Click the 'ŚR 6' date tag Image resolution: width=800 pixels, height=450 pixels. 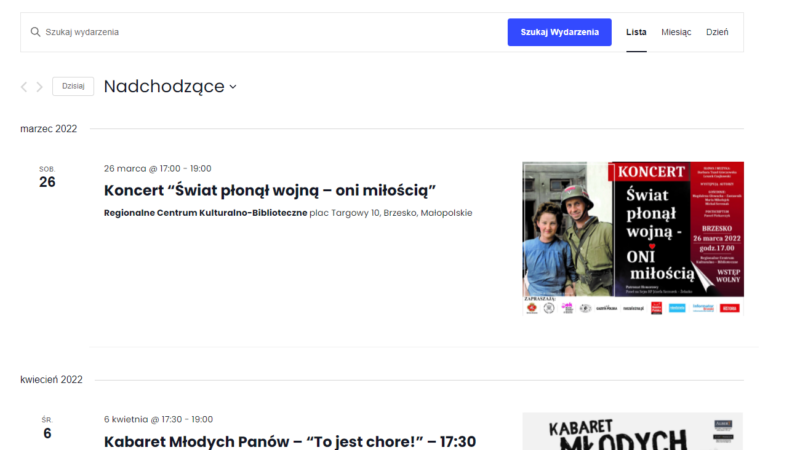(47, 428)
